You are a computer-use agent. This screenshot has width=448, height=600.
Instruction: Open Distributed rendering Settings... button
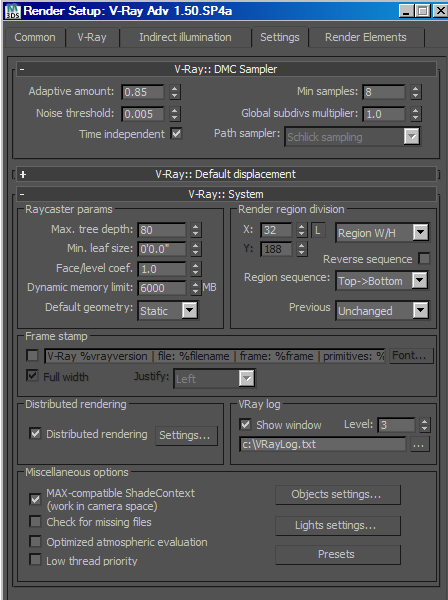186,435
